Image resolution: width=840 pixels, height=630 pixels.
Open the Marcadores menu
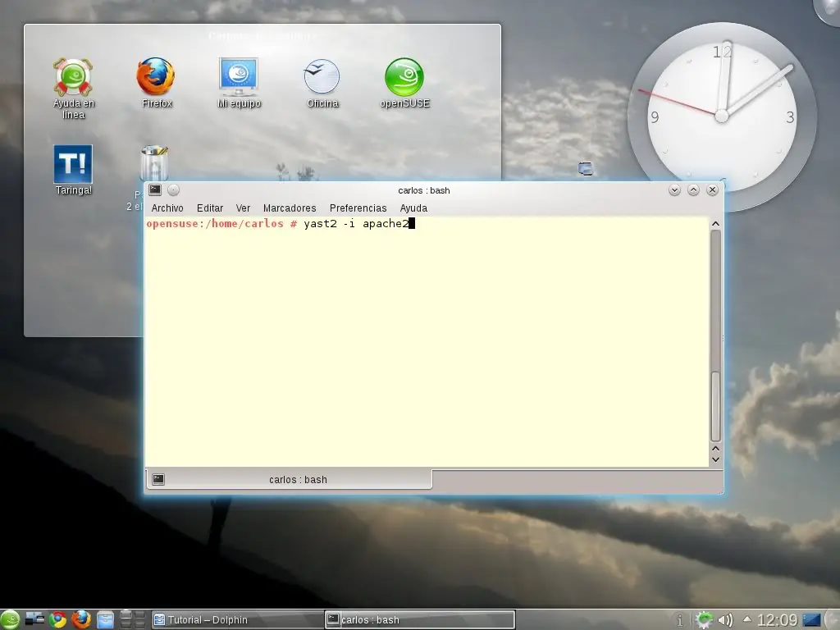click(290, 208)
